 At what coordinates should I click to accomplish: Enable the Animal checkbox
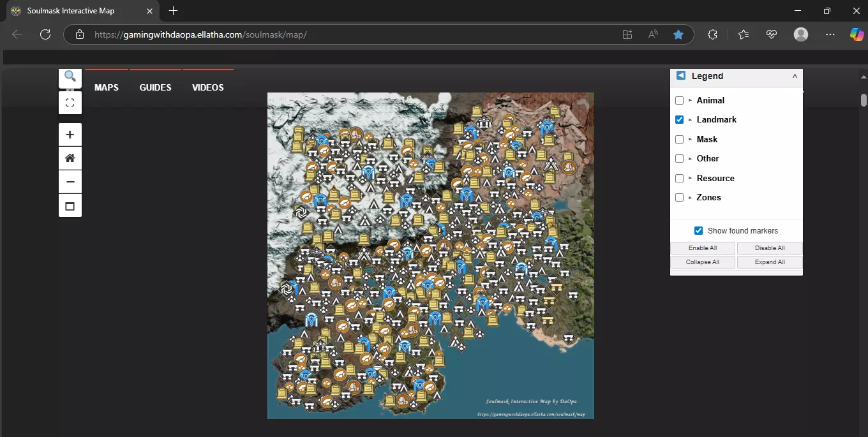[679, 100]
